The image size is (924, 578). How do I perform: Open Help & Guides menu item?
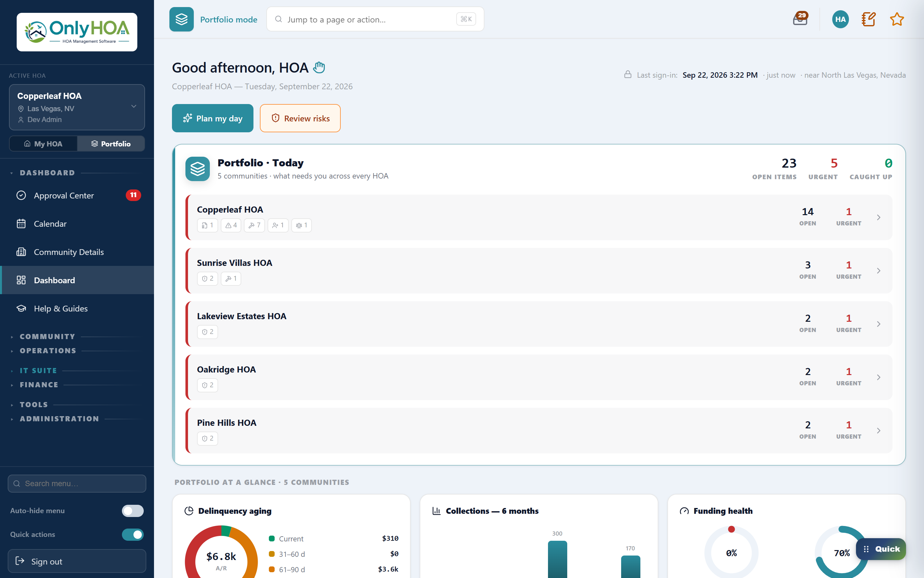coord(77,309)
